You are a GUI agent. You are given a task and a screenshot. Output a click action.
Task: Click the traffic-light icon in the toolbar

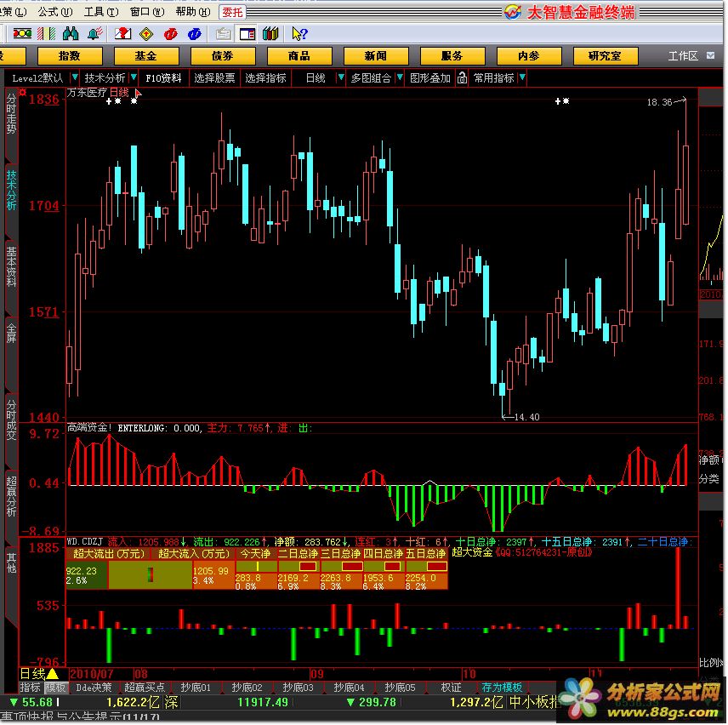click(x=22, y=33)
